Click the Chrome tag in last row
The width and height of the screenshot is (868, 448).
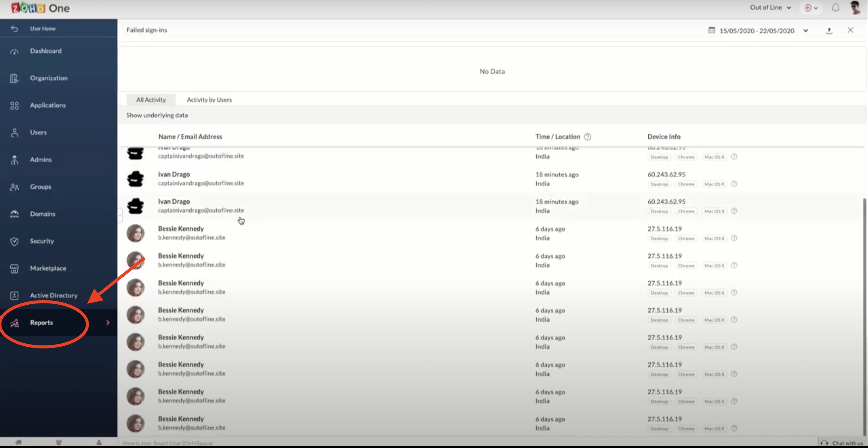click(686, 429)
